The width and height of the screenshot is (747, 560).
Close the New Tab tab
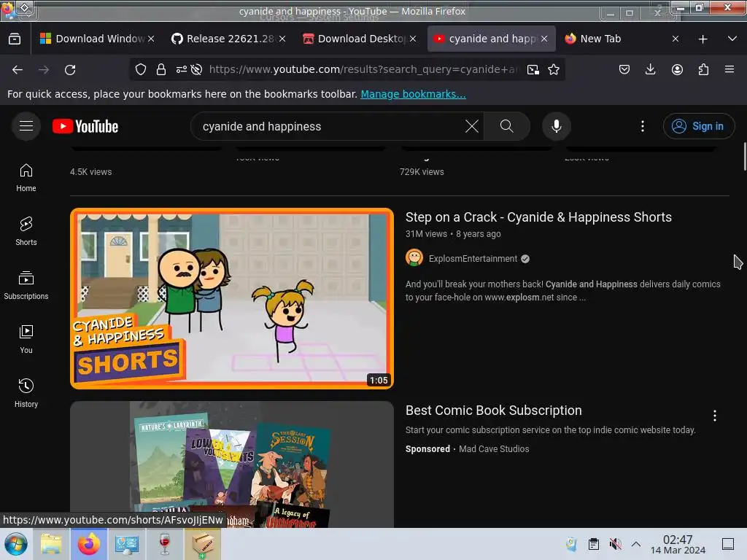675,39
